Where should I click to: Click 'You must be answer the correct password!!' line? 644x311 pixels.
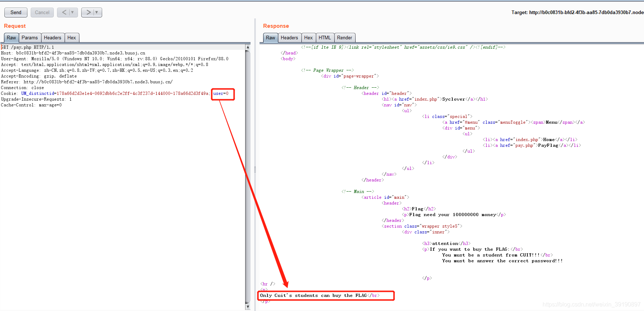502,261
